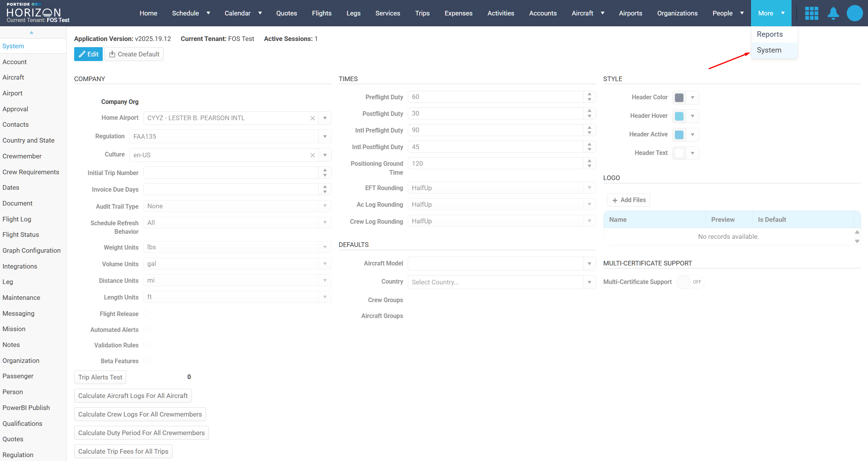Collapse sidebar using top arrow
Viewport: 868px width, 461px height.
coord(32,32)
